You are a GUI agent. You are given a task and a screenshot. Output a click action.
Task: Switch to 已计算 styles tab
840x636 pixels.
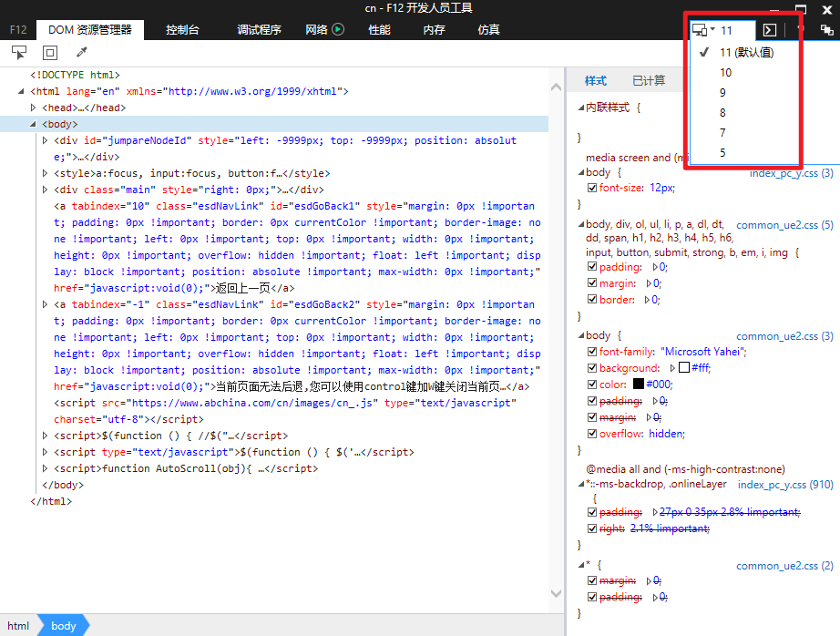(649, 81)
